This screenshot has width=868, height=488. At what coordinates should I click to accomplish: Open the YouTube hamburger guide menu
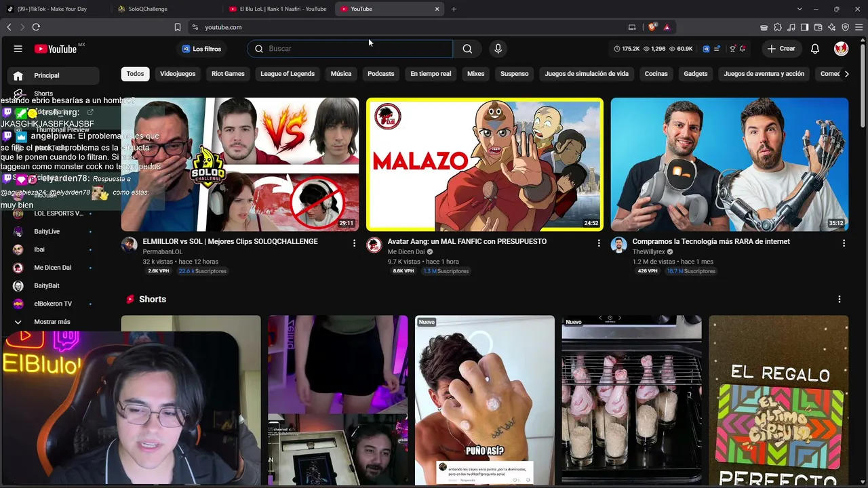18,49
